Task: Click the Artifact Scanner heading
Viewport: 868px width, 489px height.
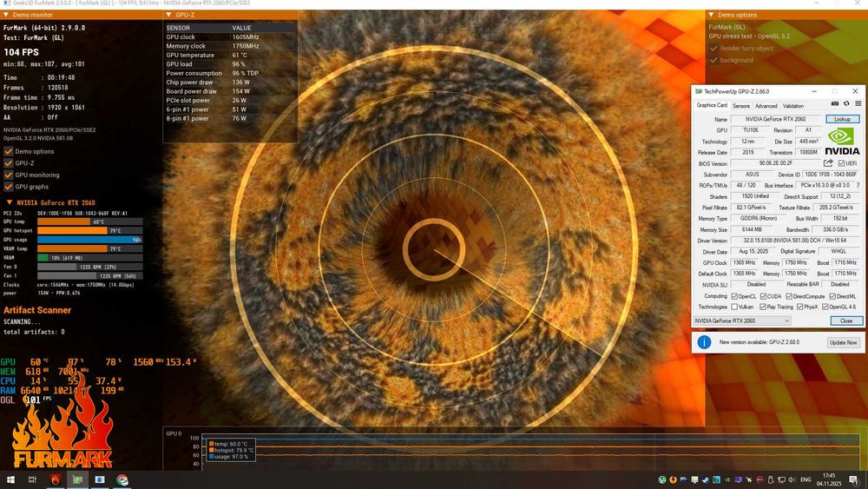Action: 37,310
